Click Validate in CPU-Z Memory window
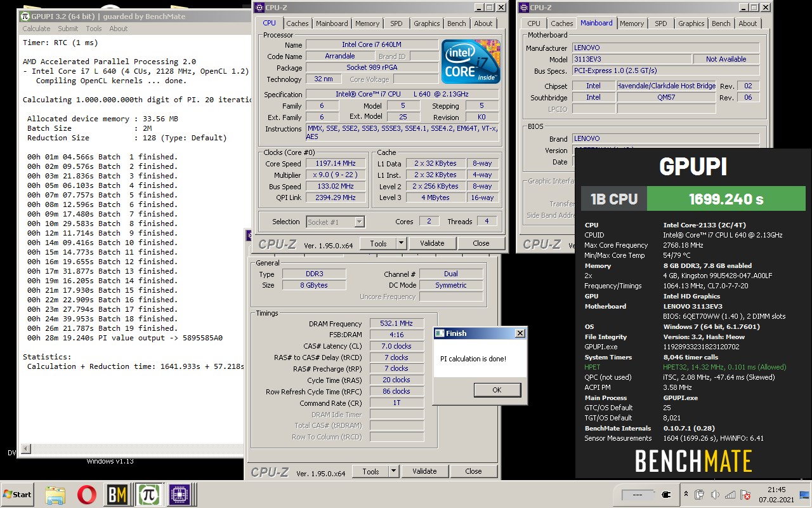The image size is (812, 508). click(x=424, y=471)
